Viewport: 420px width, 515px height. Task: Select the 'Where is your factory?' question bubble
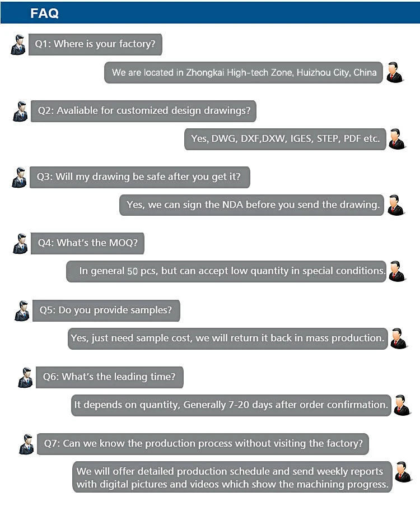click(95, 44)
